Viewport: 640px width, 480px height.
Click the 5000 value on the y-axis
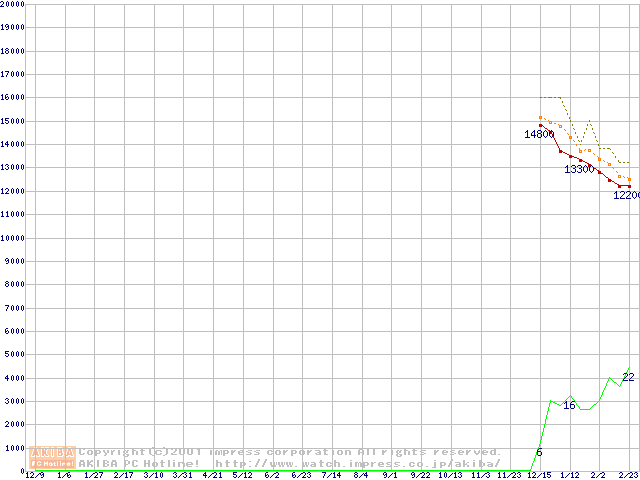(16, 355)
